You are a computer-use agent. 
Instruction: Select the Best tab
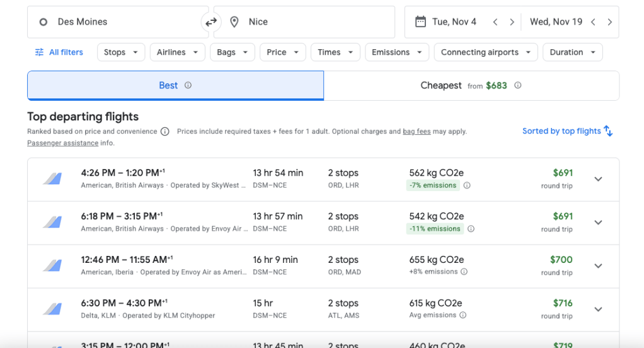(175, 85)
